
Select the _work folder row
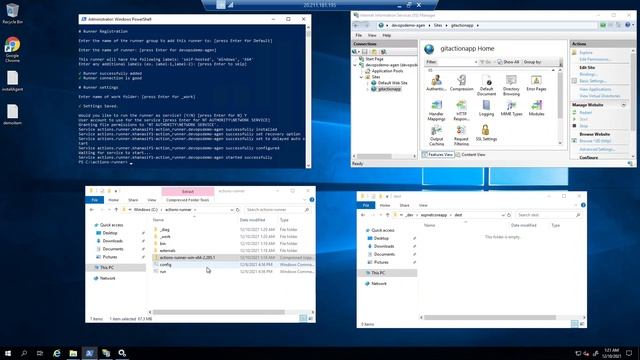pos(232,237)
